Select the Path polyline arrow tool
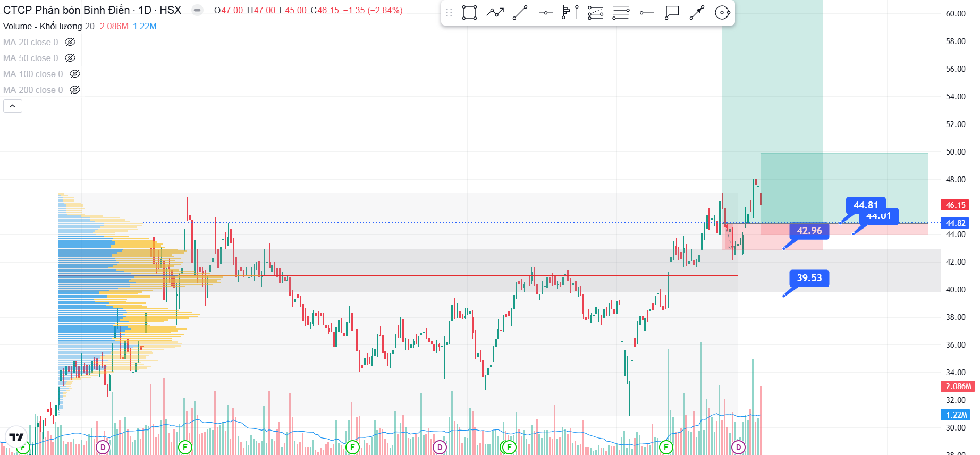The height and width of the screenshot is (455, 980). click(495, 13)
